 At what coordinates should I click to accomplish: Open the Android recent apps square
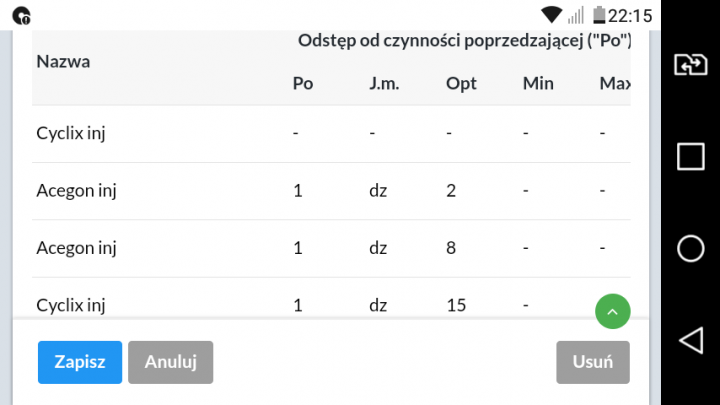[x=691, y=156]
